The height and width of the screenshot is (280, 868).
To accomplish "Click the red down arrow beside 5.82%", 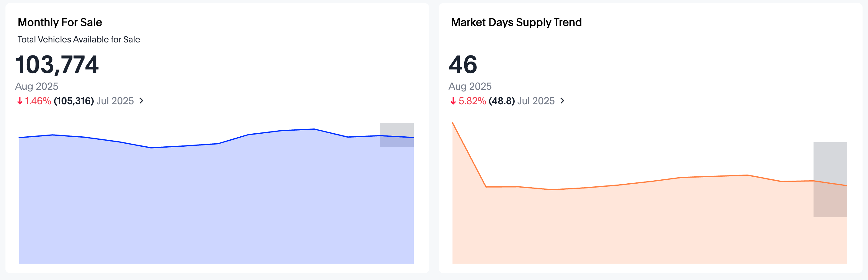I will click(453, 101).
